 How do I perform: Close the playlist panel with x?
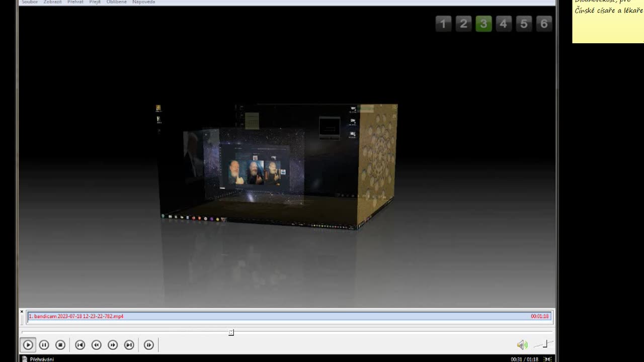(22, 312)
